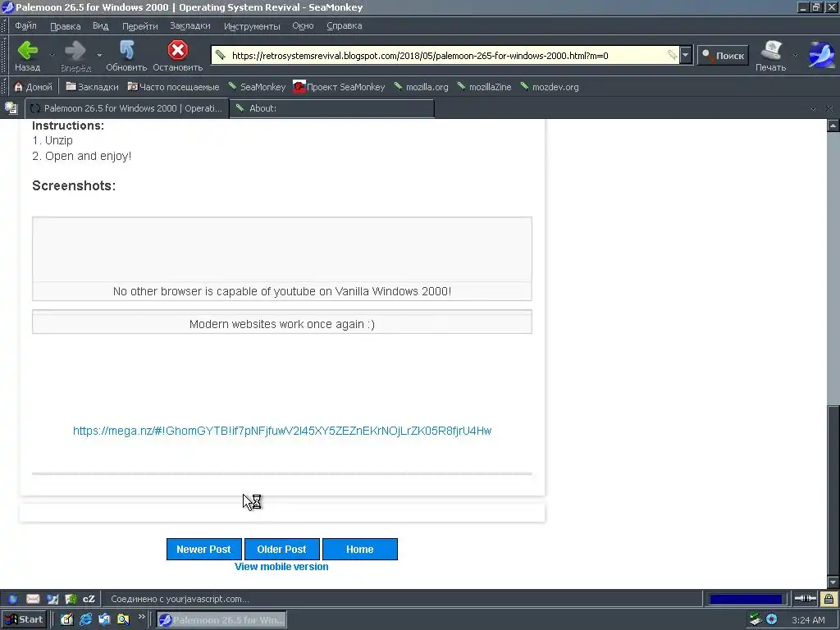Switch to the About: tab
This screenshot has height=630, width=840.
click(x=331, y=108)
